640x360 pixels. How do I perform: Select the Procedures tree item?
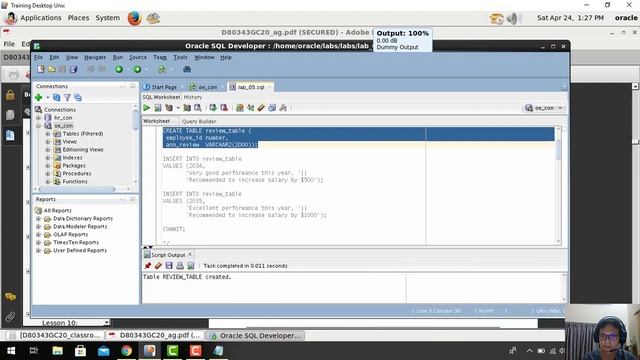pos(77,173)
